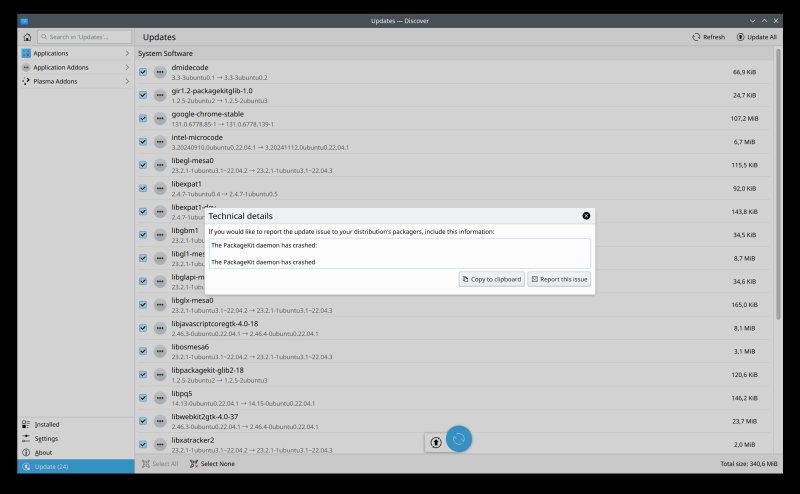
Task: Click the libpackagekit-glib2-18 package name
Action: (x=208, y=370)
